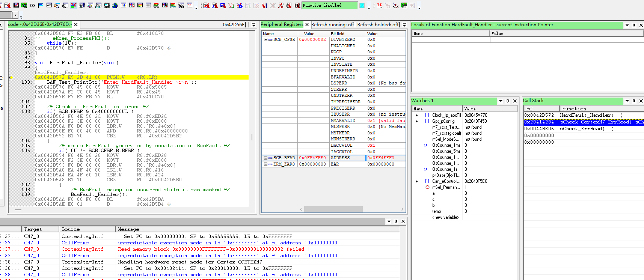Toggle refresh icon beside OsCounter_1s watch
The width and height of the screenshot is (644, 280).
point(425,169)
